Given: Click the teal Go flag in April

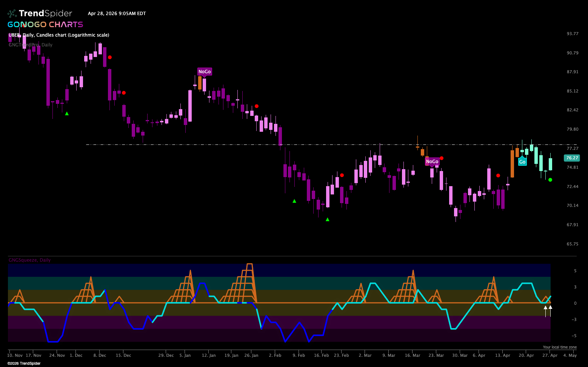Looking at the screenshot, I should tap(522, 162).
